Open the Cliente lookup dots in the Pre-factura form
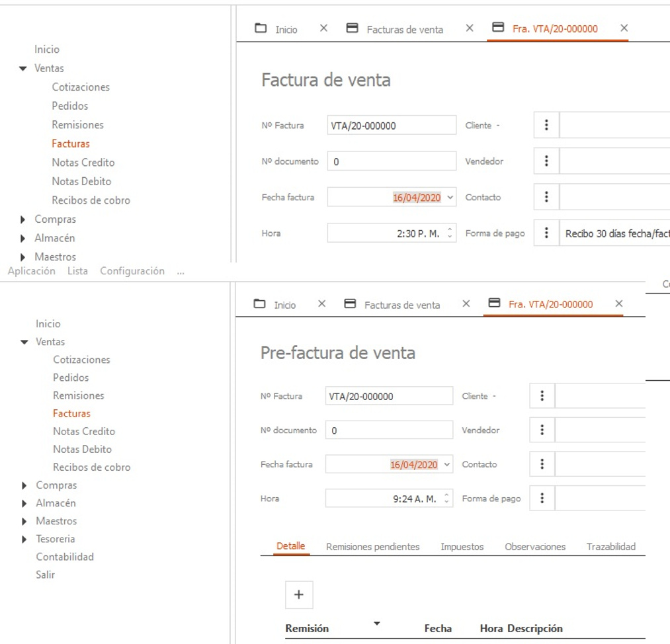 tap(542, 396)
